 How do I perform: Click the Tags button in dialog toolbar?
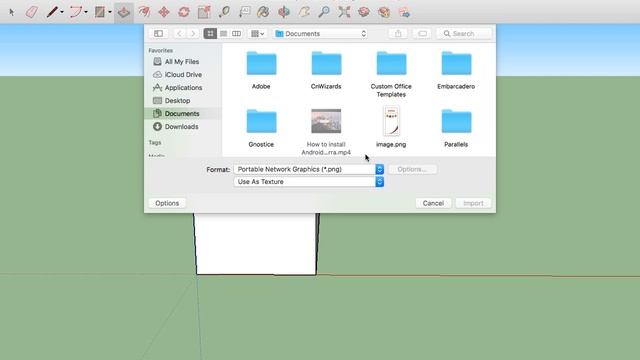coord(422,33)
